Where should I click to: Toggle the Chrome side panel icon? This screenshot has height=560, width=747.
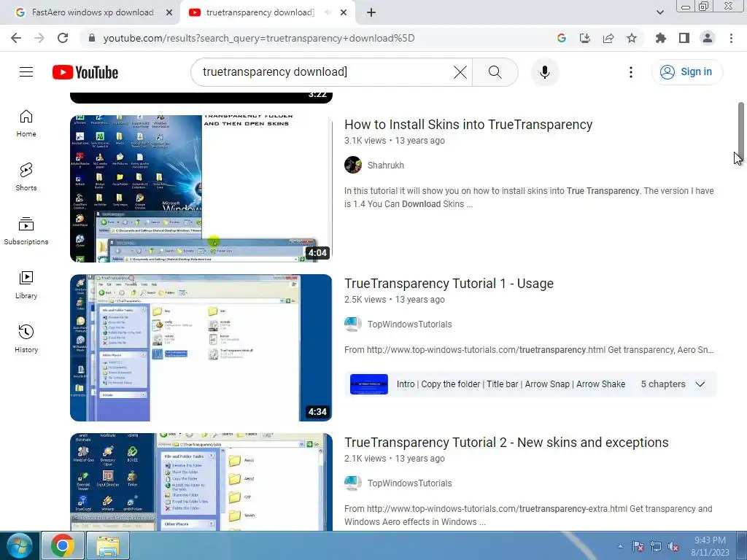click(x=684, y=38)
